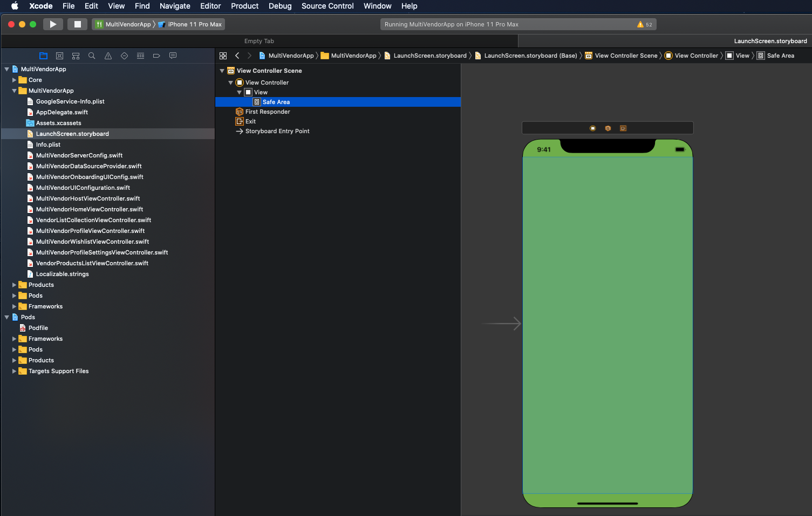Click the activity status bar
Viewport: 812px width, 516px height.
pyautogui.click(x=518, y=24)
